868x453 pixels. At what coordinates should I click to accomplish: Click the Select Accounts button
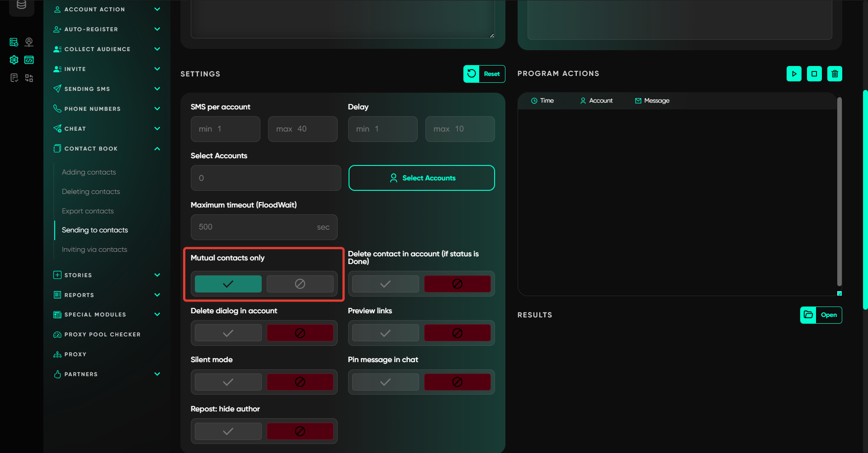point(421,178)
